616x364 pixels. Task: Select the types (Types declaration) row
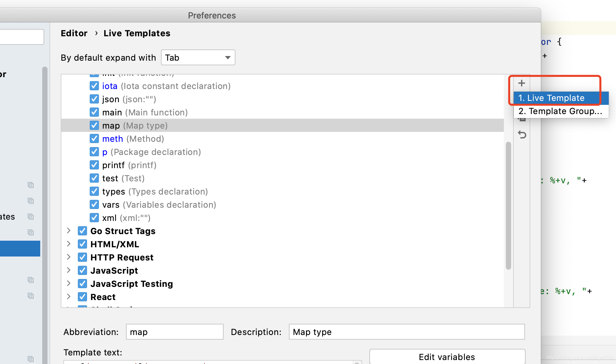pos(283,191)
